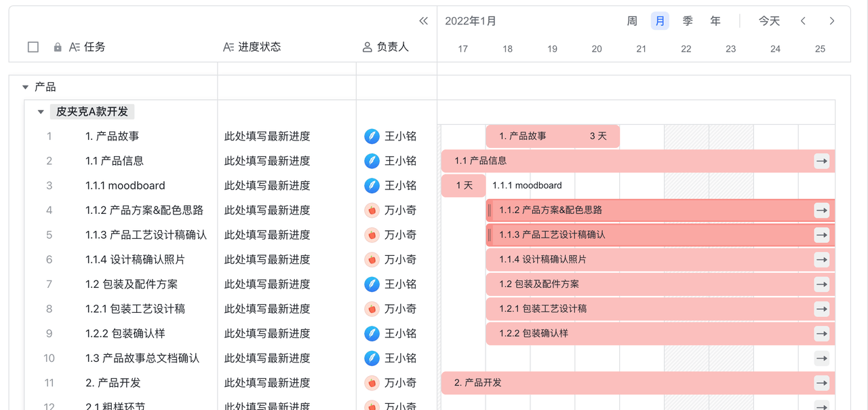Collapse the 皮夹克A款开发 subgroup
This screenshot has width=868, height=410.
[41, 112]
